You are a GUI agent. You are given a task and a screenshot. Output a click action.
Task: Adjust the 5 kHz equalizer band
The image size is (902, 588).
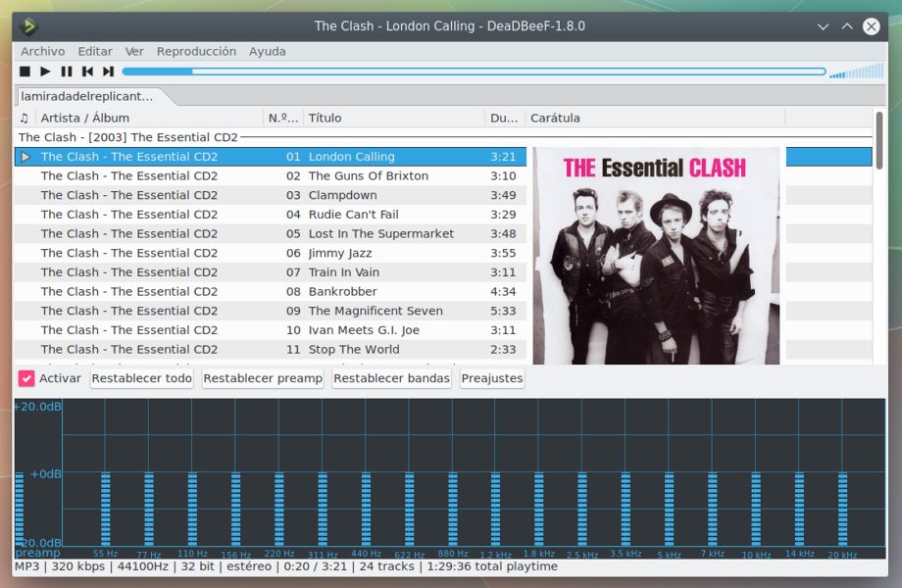point(669,508)
